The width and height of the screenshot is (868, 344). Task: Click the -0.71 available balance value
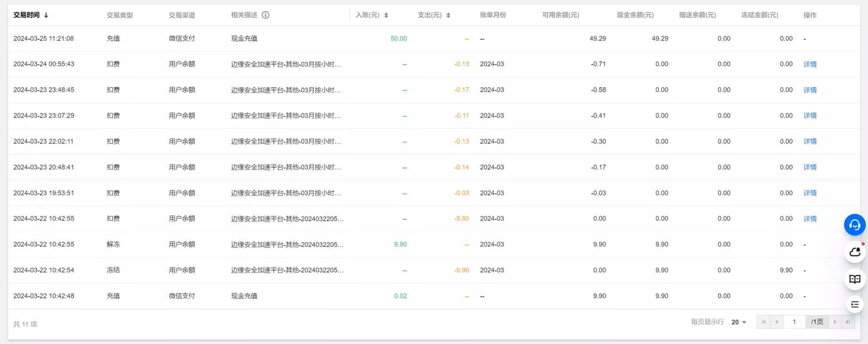click(599, 64)
